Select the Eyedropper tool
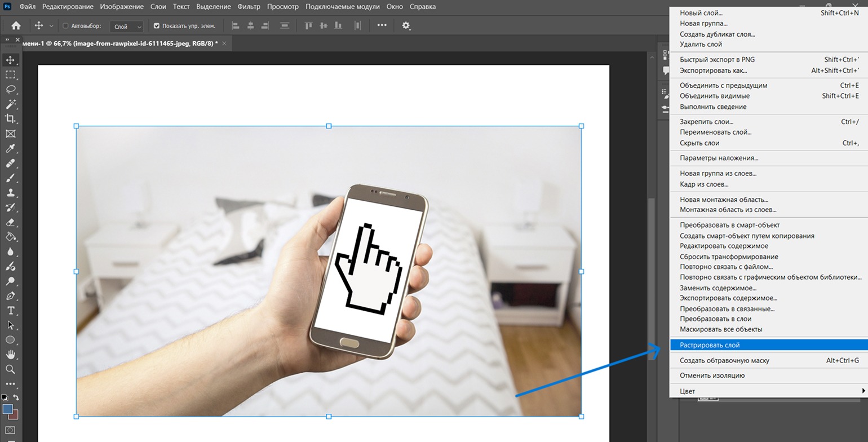The height and width of the screenshot is (442, 868). (x=10, y=148)
